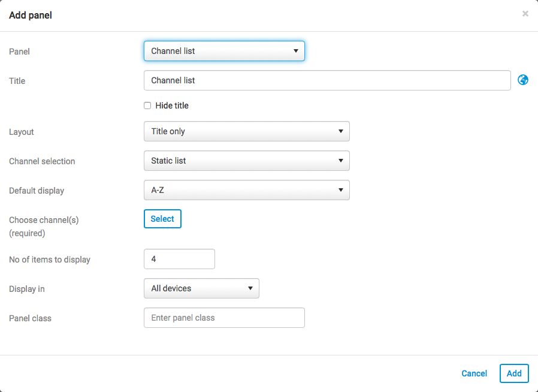Expand the Default display A-Z dropdown
This screenshot has width=538, height=392.
(x=246, y=190)
